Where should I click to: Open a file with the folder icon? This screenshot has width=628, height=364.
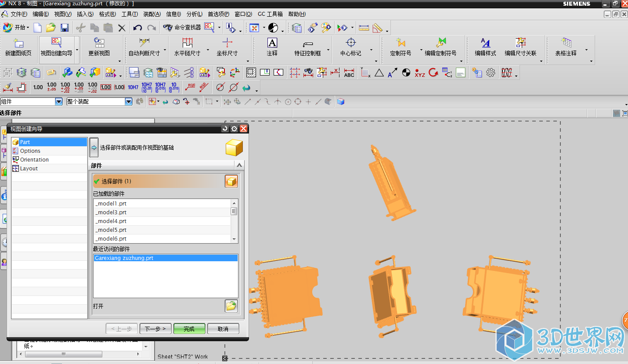pyautogui.click(x=51, y=28)
